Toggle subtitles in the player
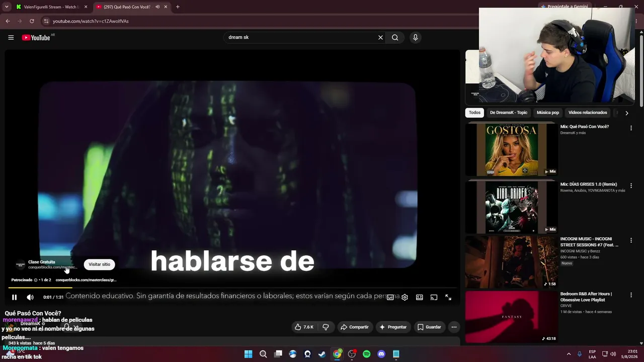The height and width of the screenshot is (362, 644). point(390,297)
